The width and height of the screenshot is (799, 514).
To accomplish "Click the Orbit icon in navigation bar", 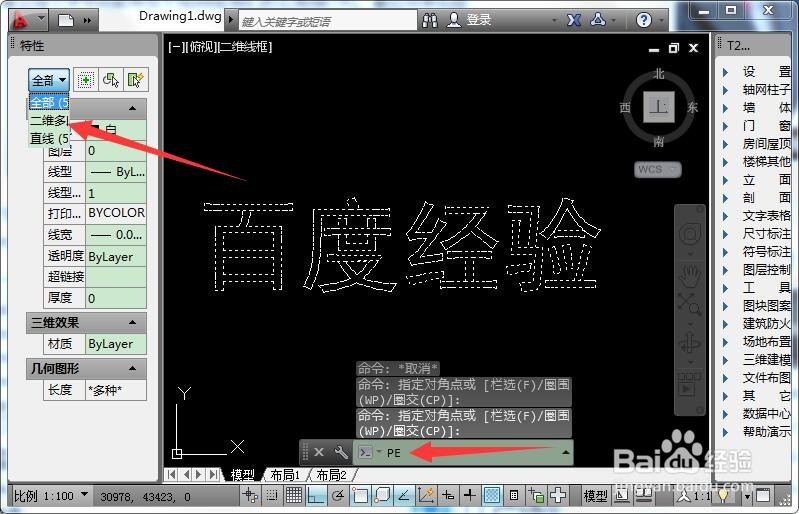I will point(689,343).
